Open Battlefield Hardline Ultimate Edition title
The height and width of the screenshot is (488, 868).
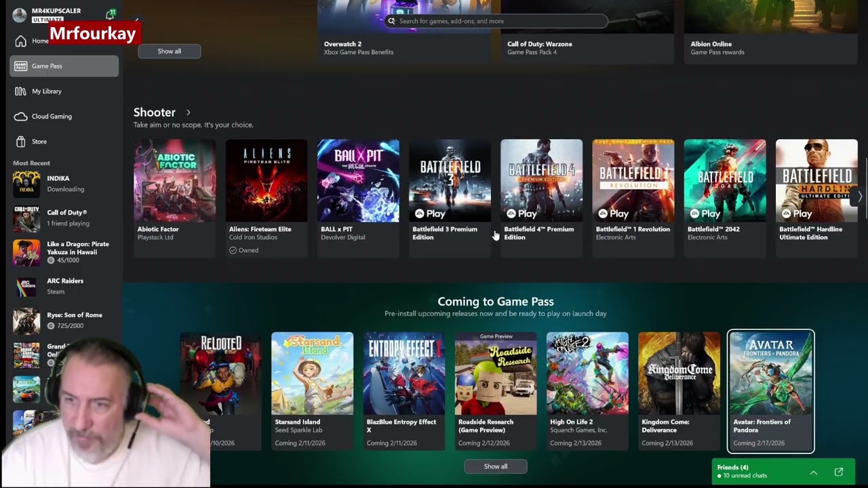click(x=810, y=233)
